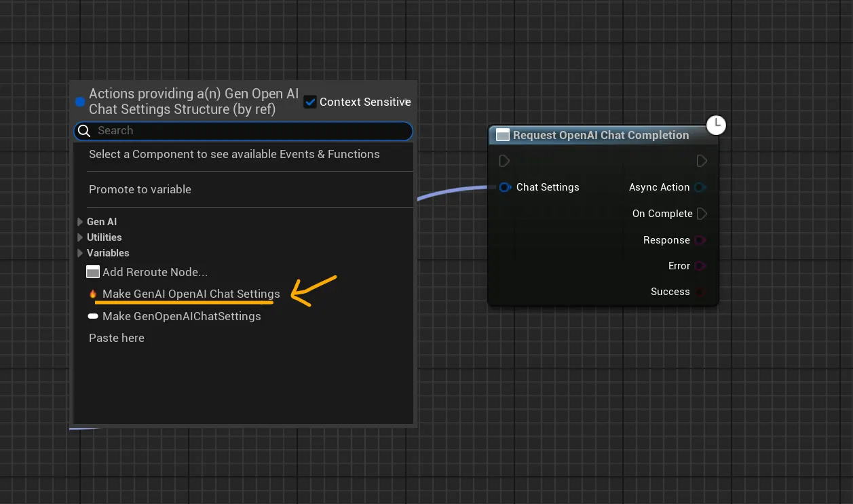Click the Response output pin

(700, 240)
